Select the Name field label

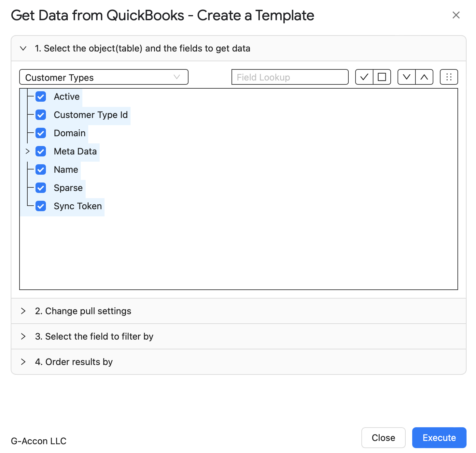(66, 170)
